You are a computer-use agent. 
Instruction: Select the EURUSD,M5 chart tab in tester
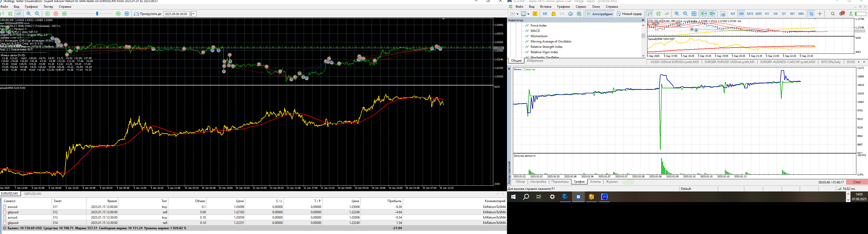click(x=10, y=194)
